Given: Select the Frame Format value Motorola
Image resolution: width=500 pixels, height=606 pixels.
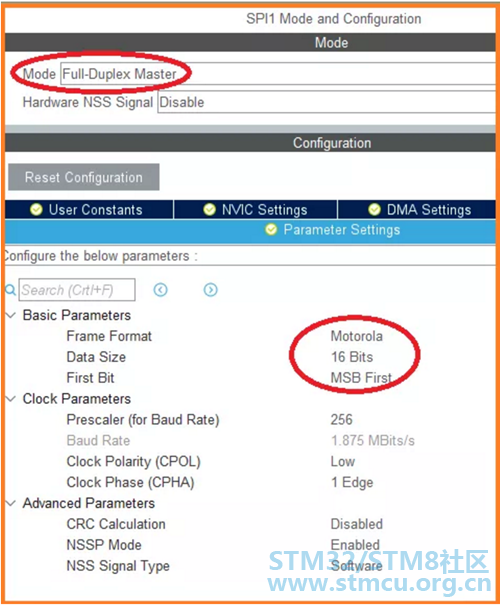Looking at the screenshot, I should point(357,336).
